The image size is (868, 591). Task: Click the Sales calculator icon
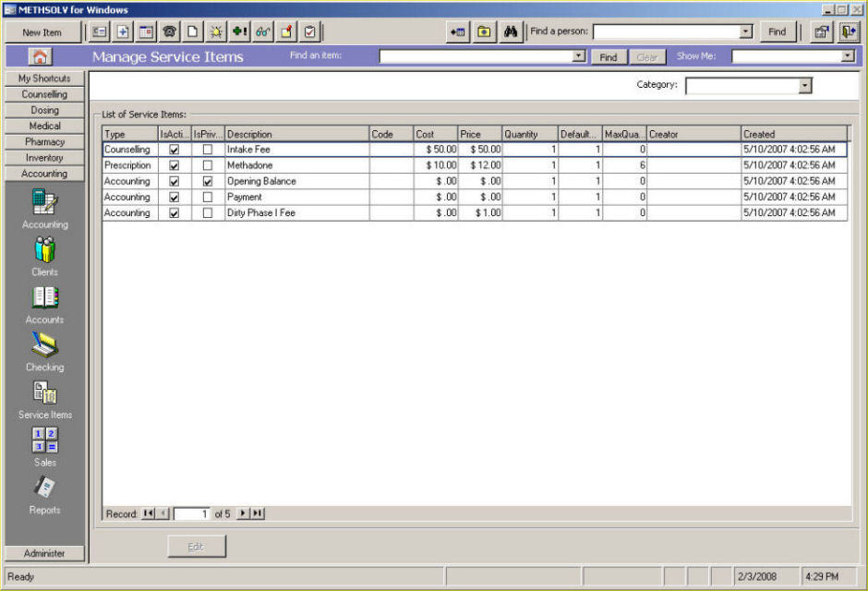44,440
